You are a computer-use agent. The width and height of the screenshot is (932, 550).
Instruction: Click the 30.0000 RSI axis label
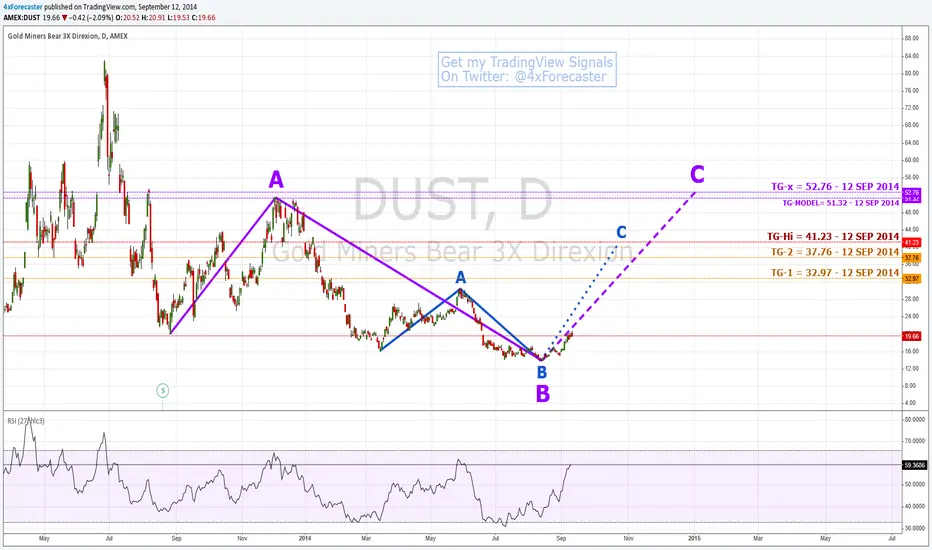click(915, 528)
